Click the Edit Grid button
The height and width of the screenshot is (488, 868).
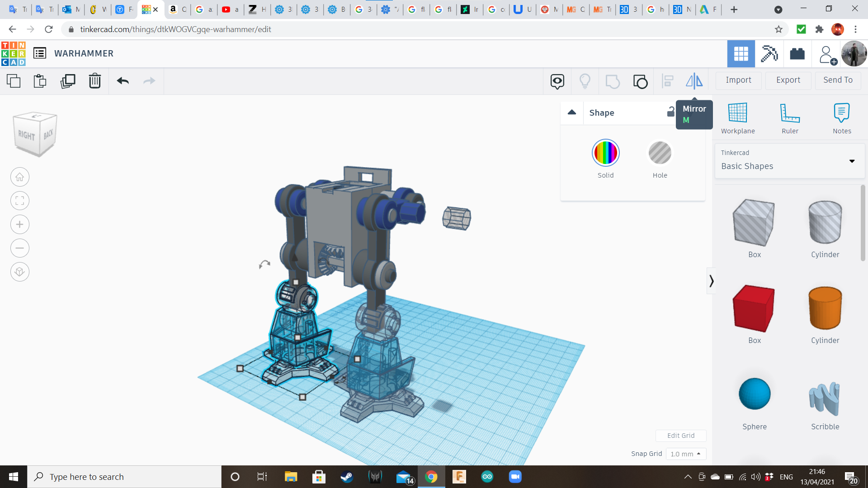(x=680, y=436)
